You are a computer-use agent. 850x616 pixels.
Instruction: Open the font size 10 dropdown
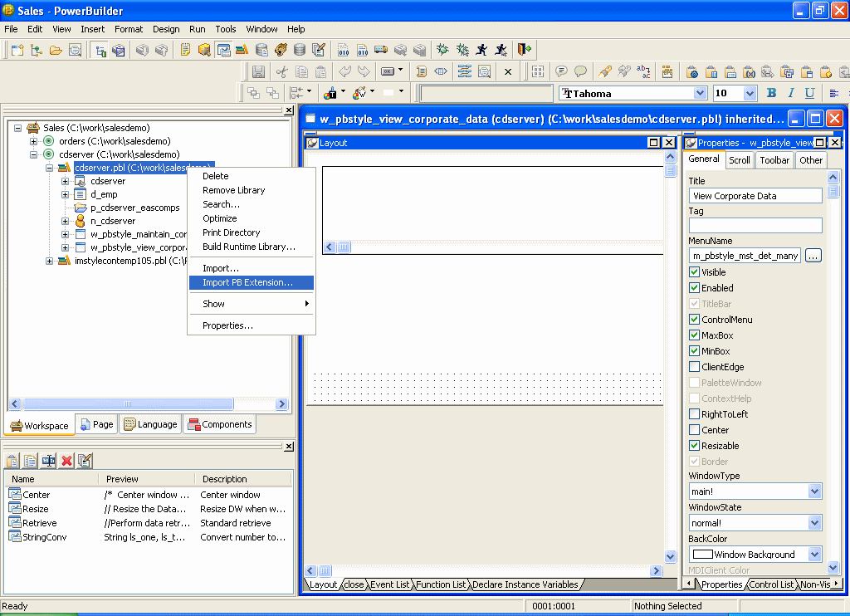pos(750,93)
